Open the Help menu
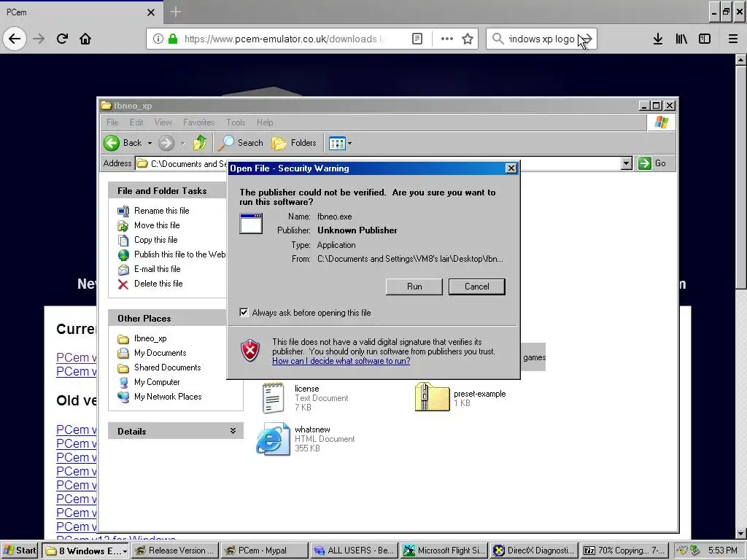This screenshot has width=747, height=560. click(x=265, y=122)
